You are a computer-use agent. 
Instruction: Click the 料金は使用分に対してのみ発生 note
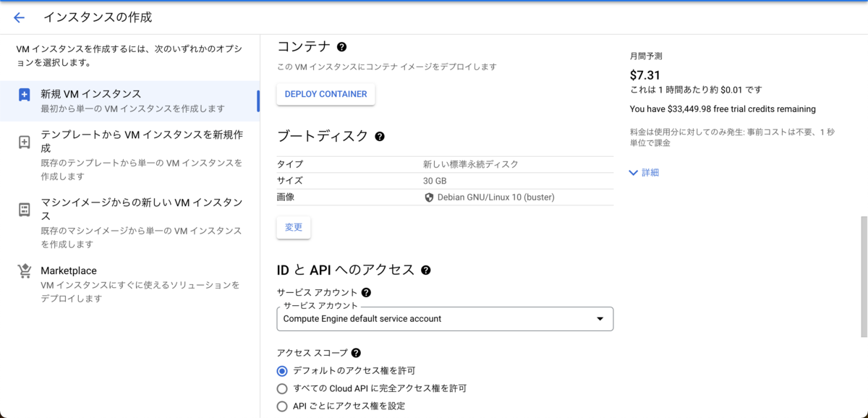(x=732, y=137)
